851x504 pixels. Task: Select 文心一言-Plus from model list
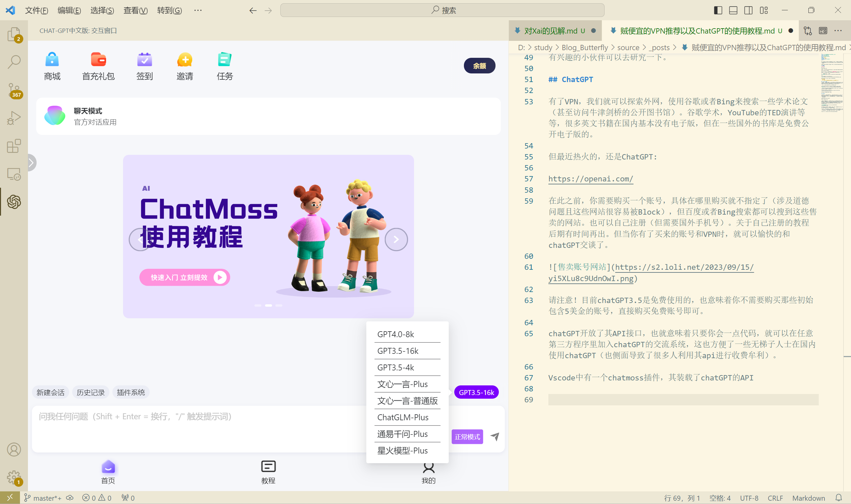tap(407, 384)
